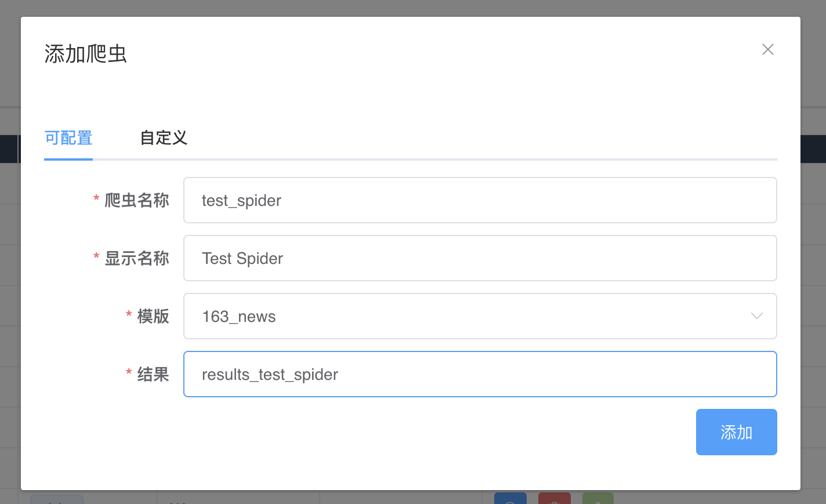
Task: Click the 添加爬虫 dialog header area
Action: pos(86,53)
